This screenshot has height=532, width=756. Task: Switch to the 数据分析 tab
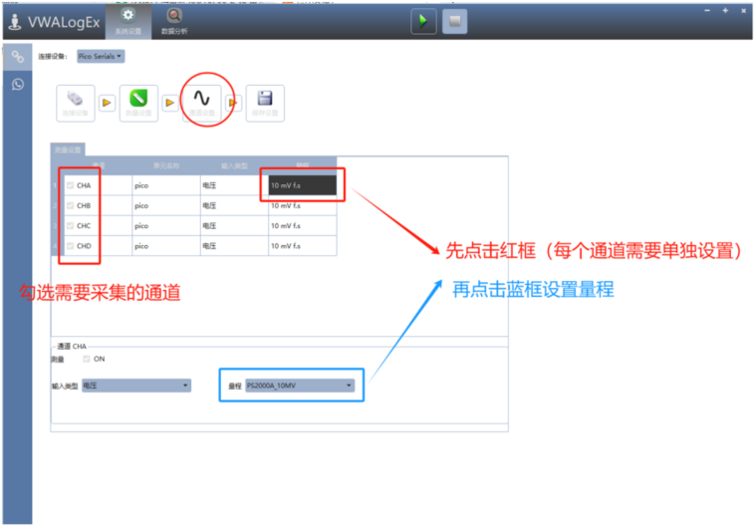(174, 20)
